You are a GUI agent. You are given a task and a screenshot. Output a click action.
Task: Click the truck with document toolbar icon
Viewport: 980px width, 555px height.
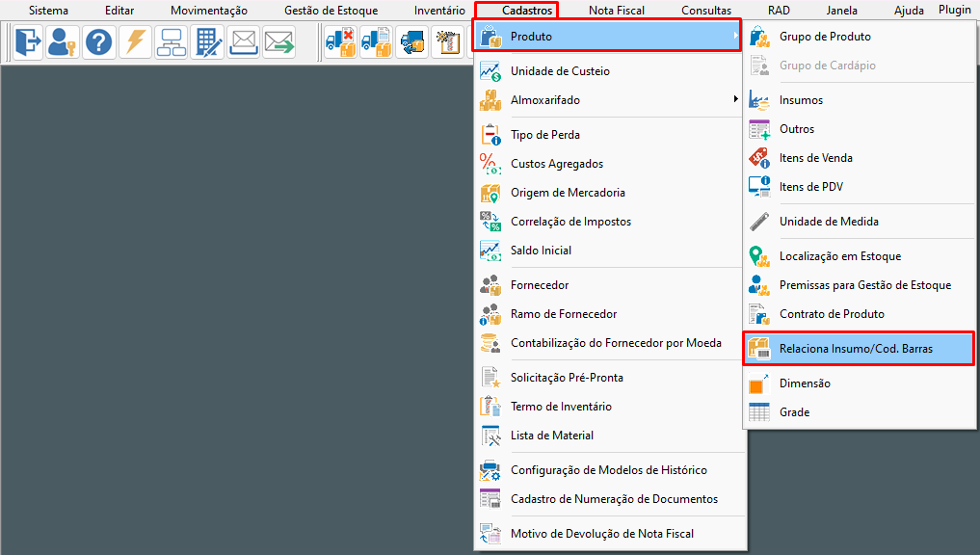click(x=376, y=42)
